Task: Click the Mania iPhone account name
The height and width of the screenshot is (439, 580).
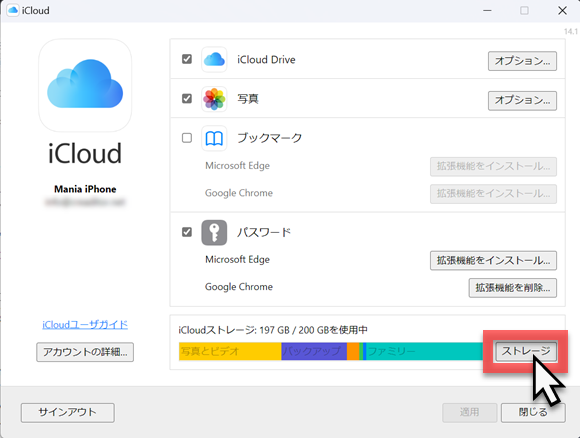Action: pyautogui.click(x=85, y=189)
